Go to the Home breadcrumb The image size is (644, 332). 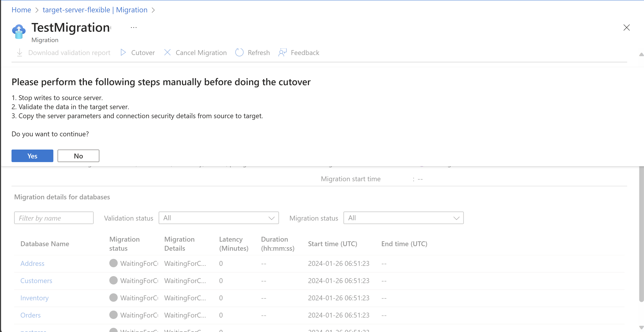click(21, 10)
